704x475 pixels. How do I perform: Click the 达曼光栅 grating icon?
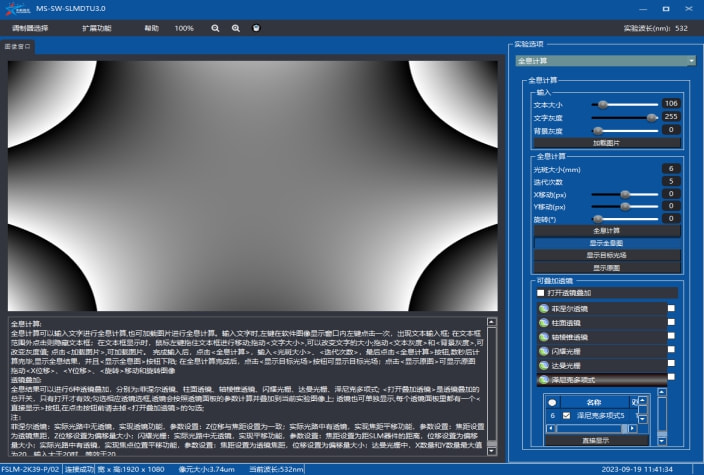click(545, 365)
